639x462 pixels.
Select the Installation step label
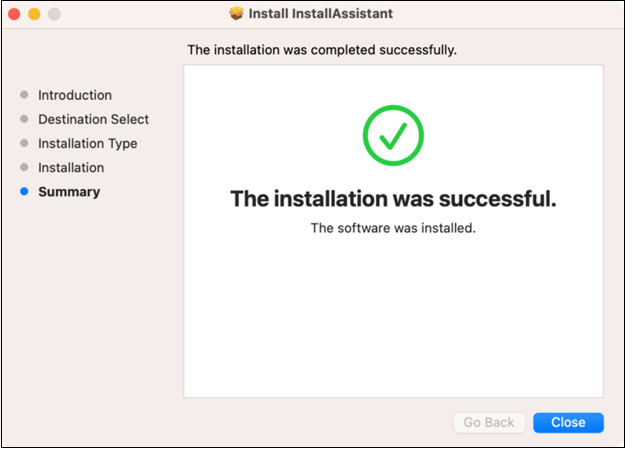[71, 168]
